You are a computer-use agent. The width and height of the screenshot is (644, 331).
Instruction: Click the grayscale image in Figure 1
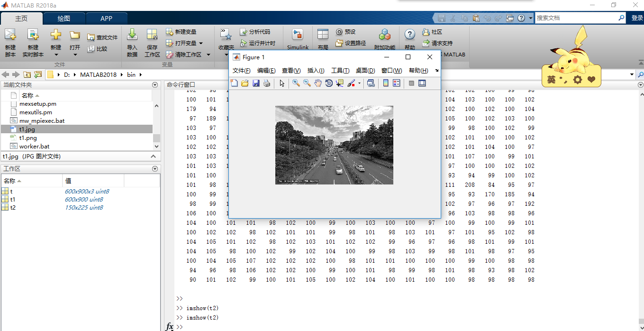[334, 145]
